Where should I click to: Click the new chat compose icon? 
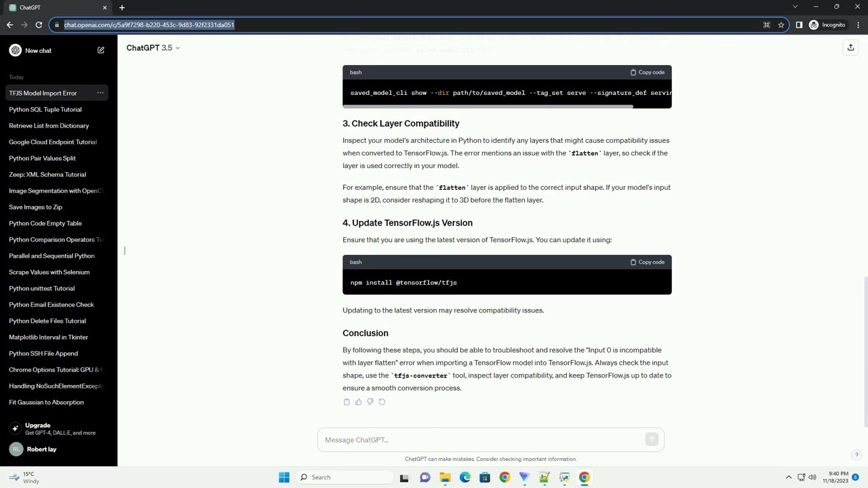(101, 50)
